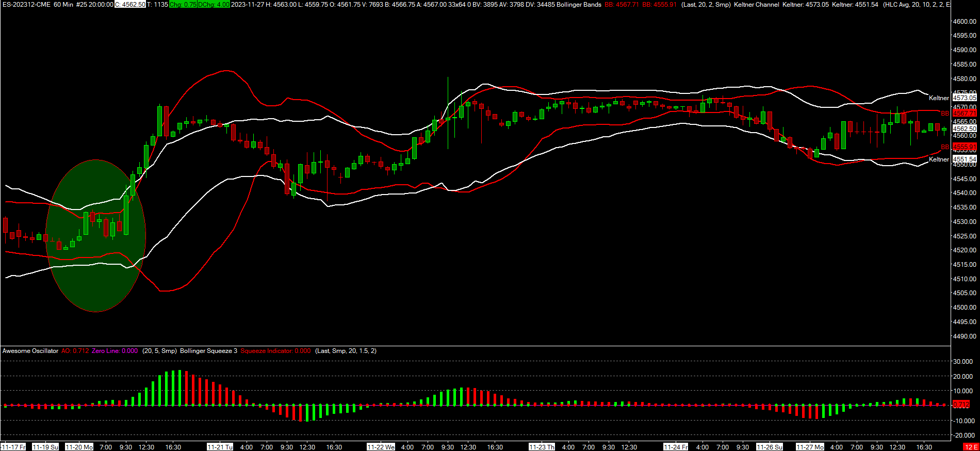Screen dimensions: 980x451
Task: Click the 11-22 We date marker
Action: click(381, 447)
